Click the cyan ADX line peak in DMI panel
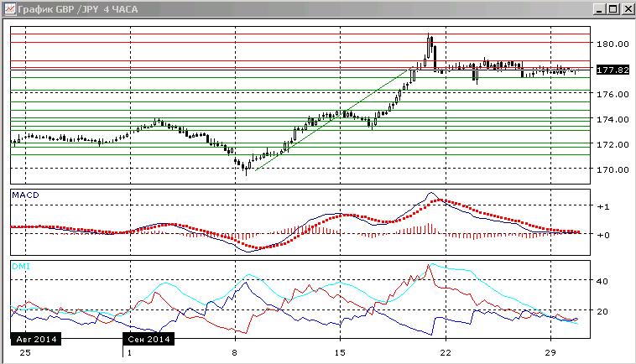 [x=431, y=264]
